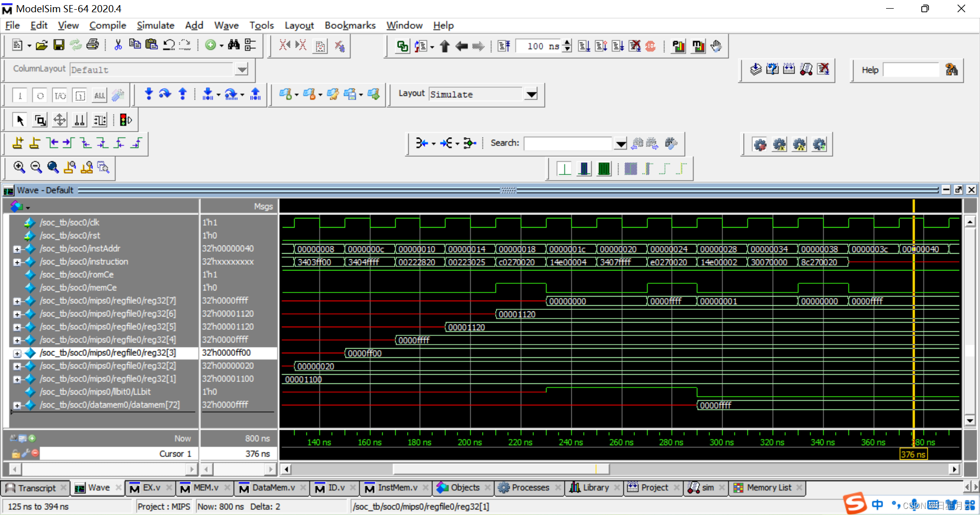980x515 pixels.
Task: Switch to the Transcript tab
Action: pyautogui.click(x=35, y=488)
